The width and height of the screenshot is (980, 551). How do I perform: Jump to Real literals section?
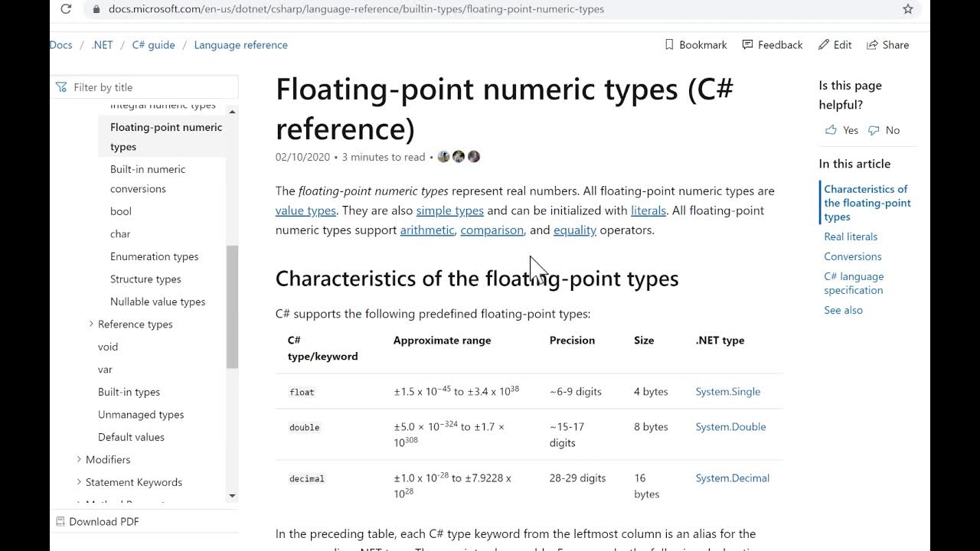tap(851, 236)
